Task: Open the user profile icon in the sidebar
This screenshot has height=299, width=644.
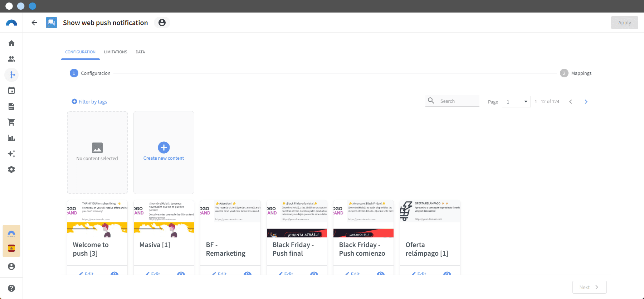Action: pos(11,266)
